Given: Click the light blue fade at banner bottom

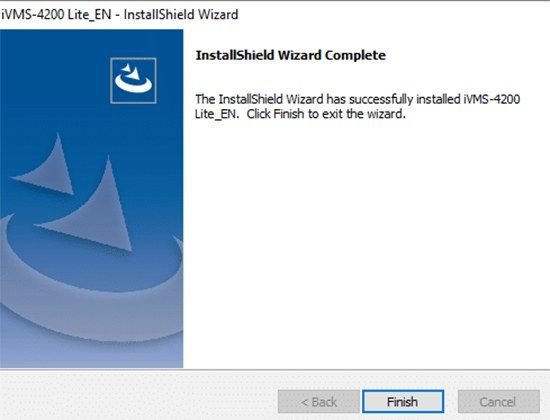Looking at the screenshot, I should 91,354.
